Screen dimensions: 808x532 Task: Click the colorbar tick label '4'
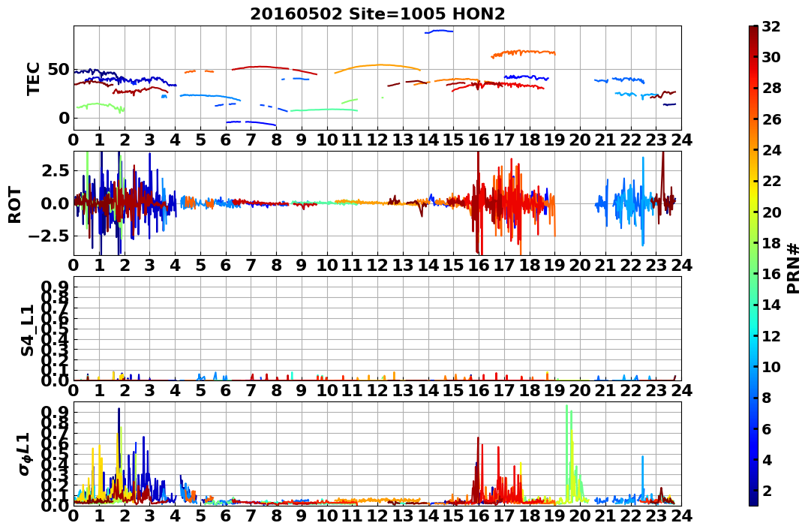767,459
